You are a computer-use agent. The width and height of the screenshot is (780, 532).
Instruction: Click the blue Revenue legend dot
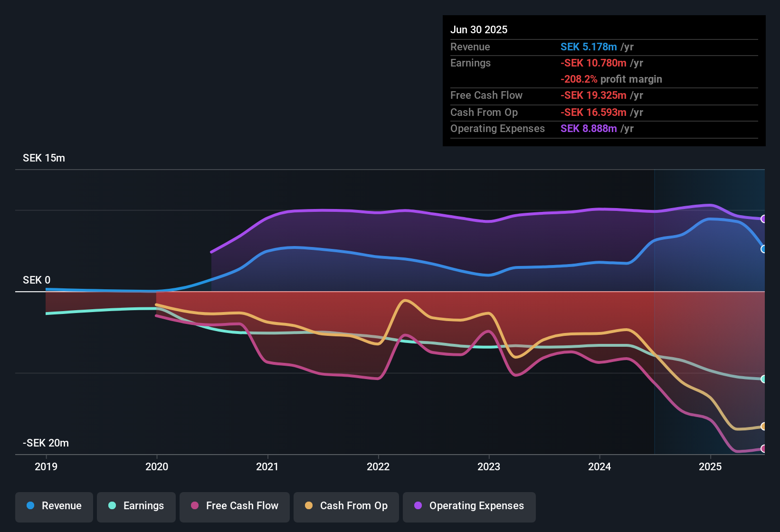(30, 506)
